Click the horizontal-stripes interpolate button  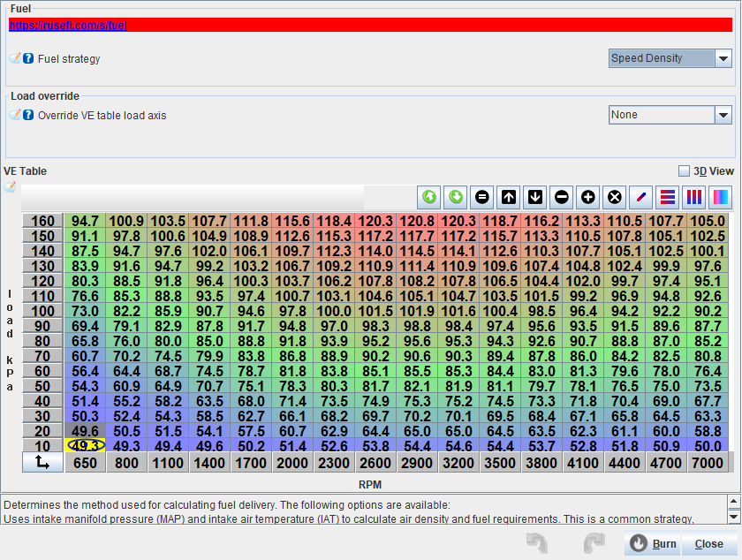pyautogui.click(x=669, y=196)
